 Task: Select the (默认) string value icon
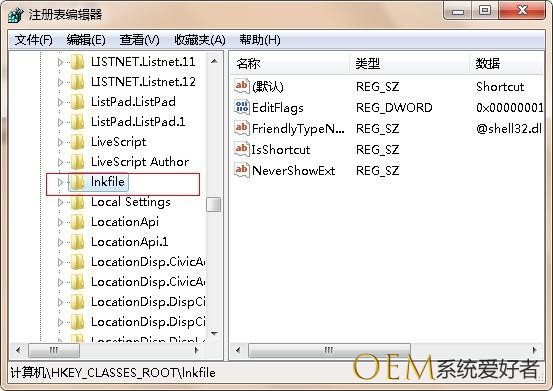tap(242, 86)
